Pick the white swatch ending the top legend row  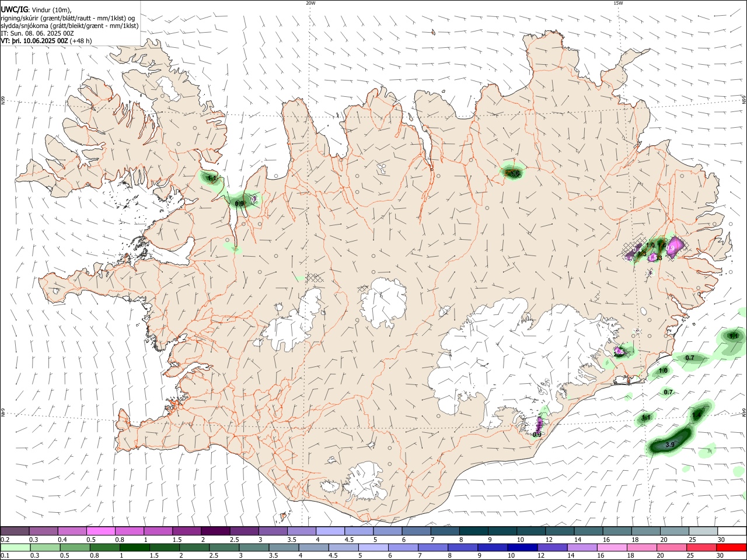tap(732, 531)
